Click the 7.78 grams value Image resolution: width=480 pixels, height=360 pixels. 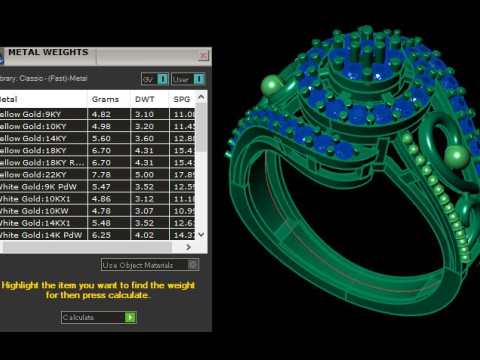101,175
